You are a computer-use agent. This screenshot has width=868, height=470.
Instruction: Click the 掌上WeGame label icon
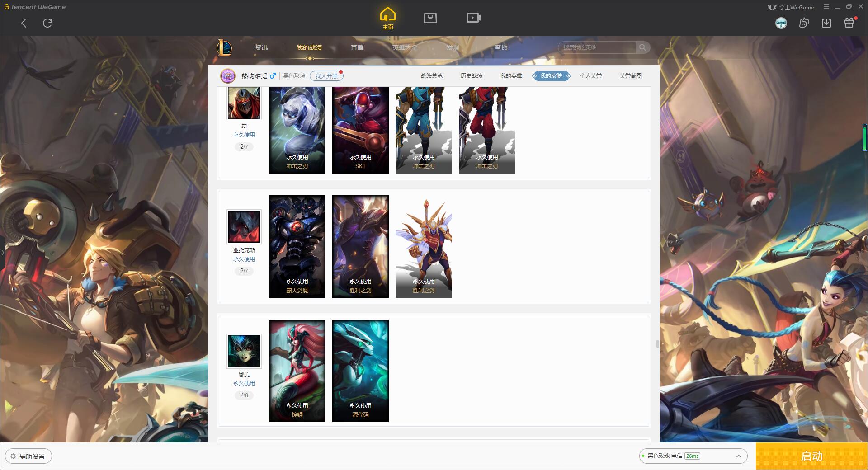tap(791, 7)
